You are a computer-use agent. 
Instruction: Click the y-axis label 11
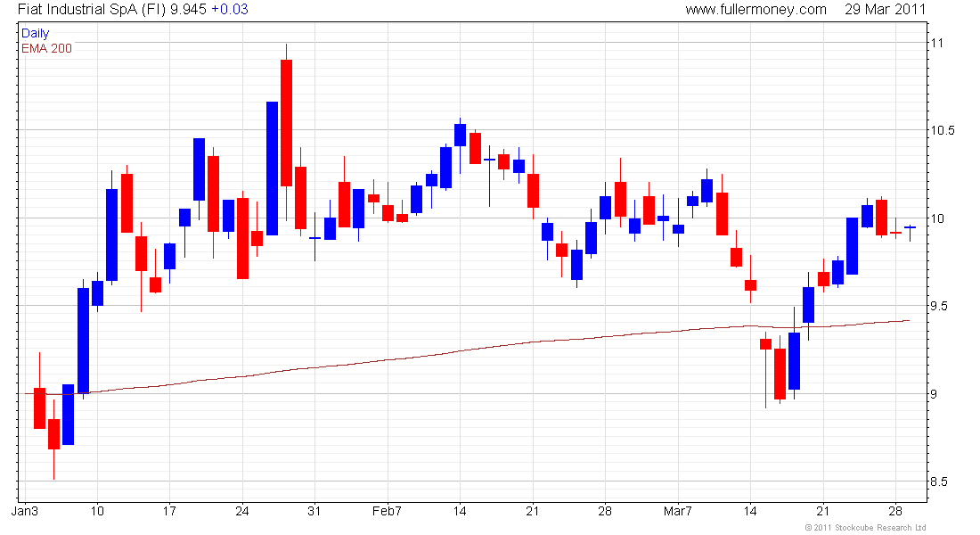point(937,43)
